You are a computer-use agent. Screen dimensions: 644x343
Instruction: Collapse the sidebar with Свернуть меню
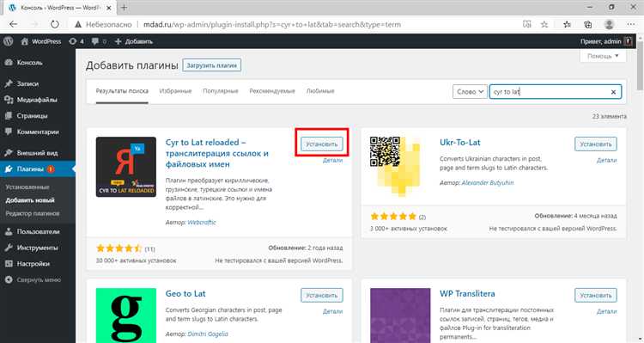coord(38,279)
